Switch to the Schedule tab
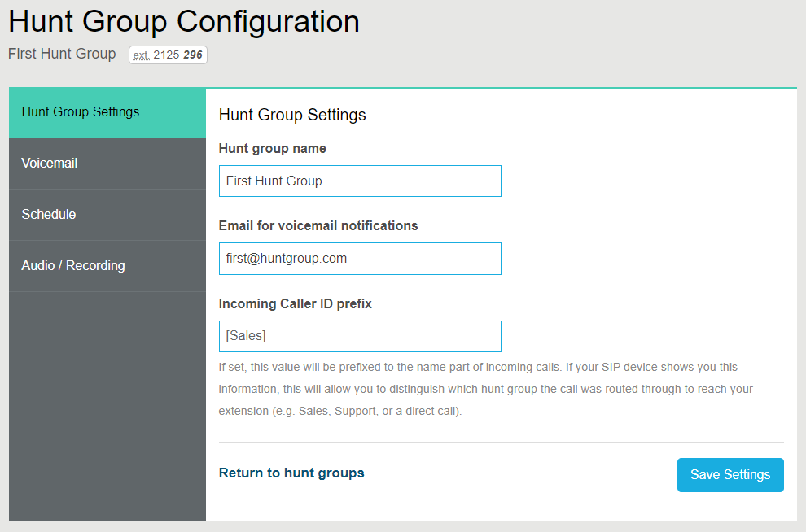Image resolution: width=806 pixels, height=532 pixels. click(48, 214)
